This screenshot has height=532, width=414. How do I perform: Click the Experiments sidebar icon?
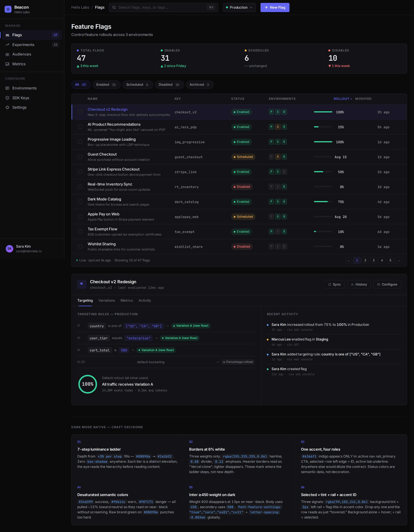pyautogui.click(x=7, y=45)
